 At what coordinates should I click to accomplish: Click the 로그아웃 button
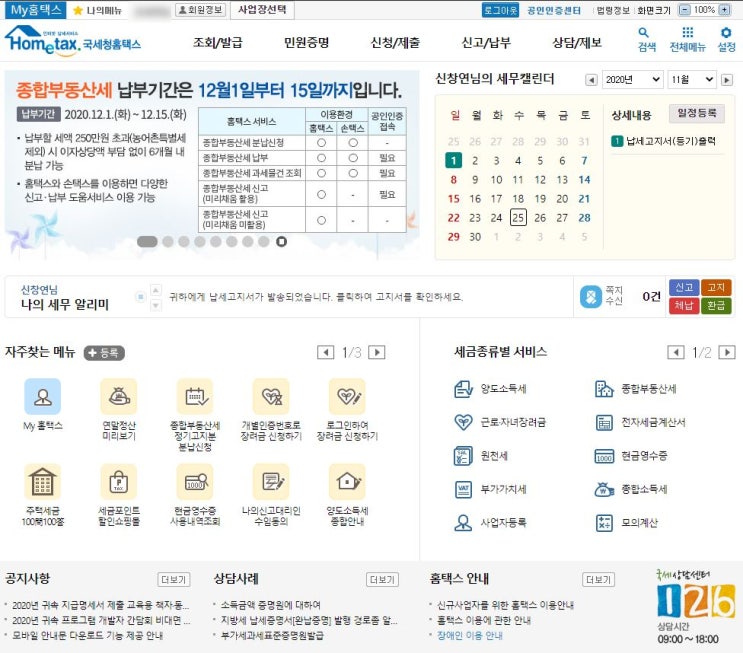pyautogui.click(x=500, y=10)
